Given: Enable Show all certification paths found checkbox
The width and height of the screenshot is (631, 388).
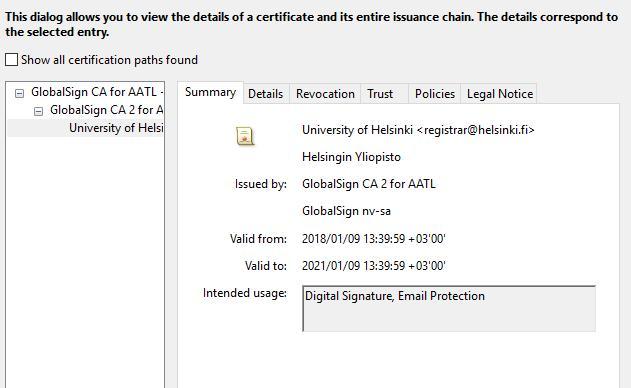Looking at the screenshot, I should [11, 60].
